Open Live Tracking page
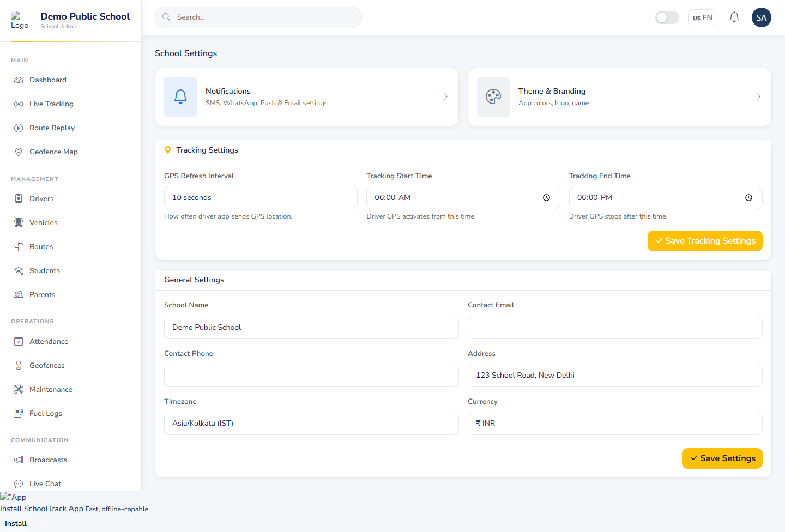The width and height of the screenshot is (785, 532). 71,104
